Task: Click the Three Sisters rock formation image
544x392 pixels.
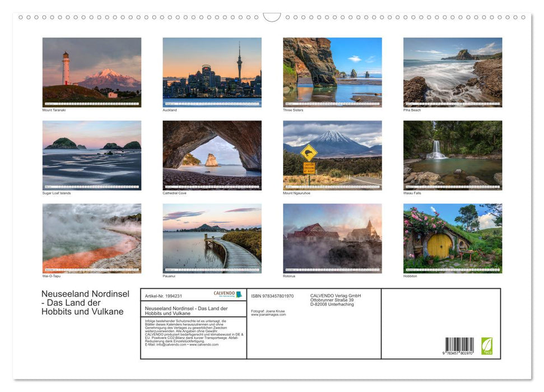Action: coord(332,72)
